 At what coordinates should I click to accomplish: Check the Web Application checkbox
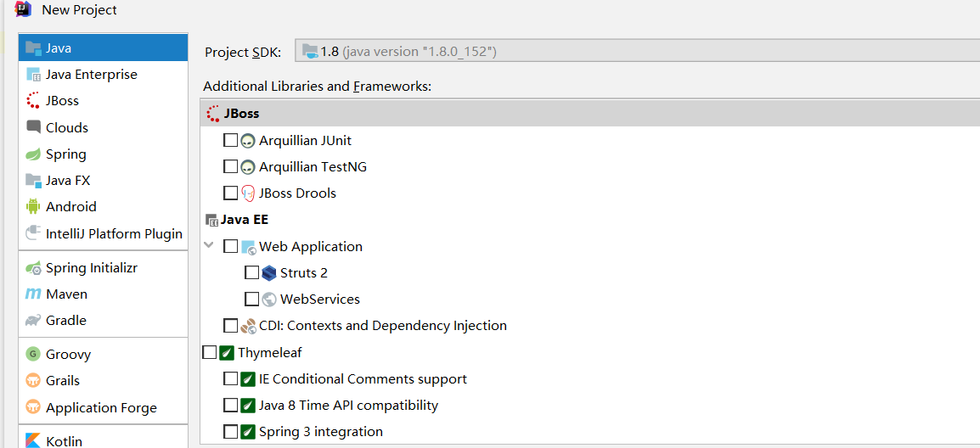pos(231,246)
